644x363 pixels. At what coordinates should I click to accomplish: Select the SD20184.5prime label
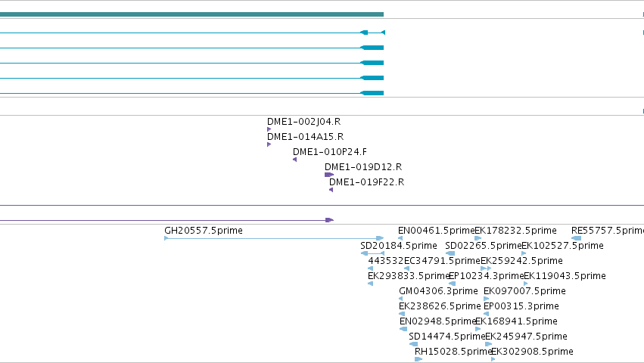[399, 246]
